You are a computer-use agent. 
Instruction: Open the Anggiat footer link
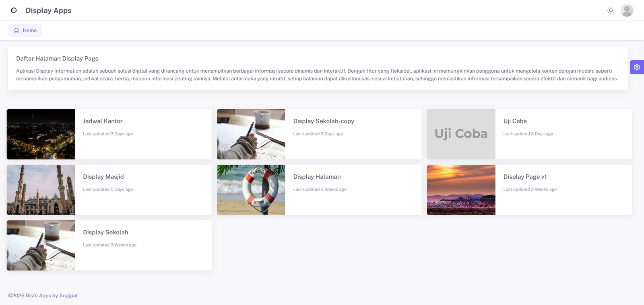pos(68,296)
